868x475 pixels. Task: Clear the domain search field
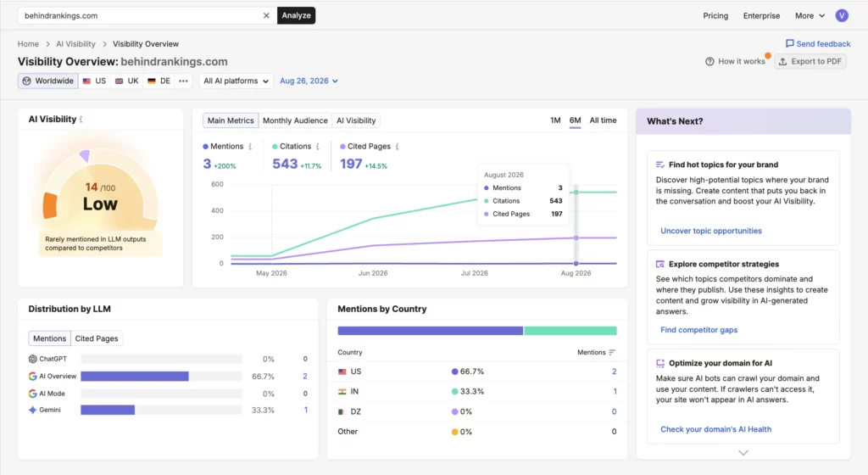pyautogui.click(x=266, y=15)
